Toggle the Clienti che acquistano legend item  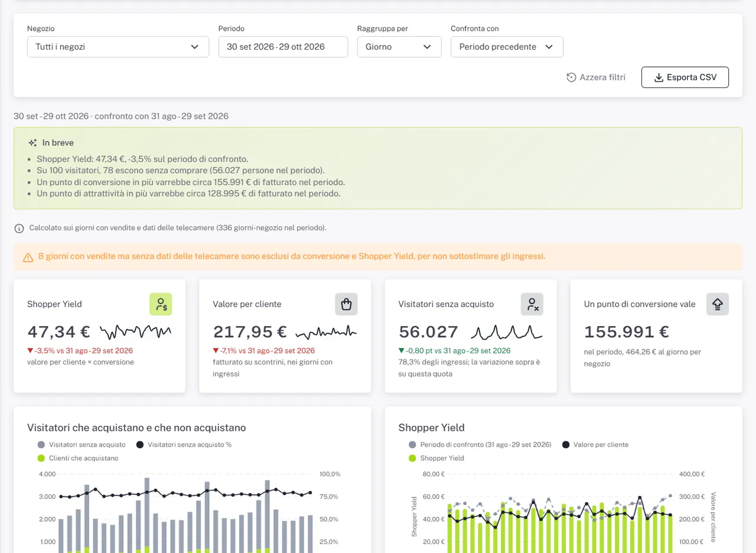(78, 458)
